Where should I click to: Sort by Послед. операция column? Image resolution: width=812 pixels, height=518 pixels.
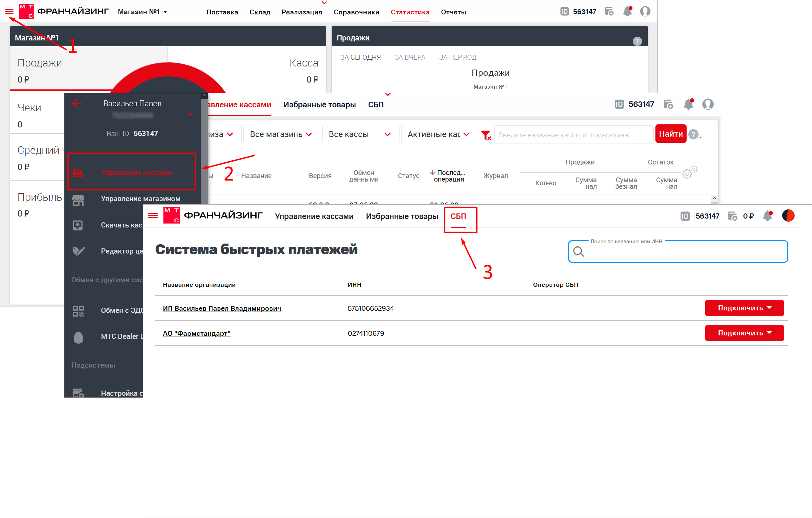(448, 176)
